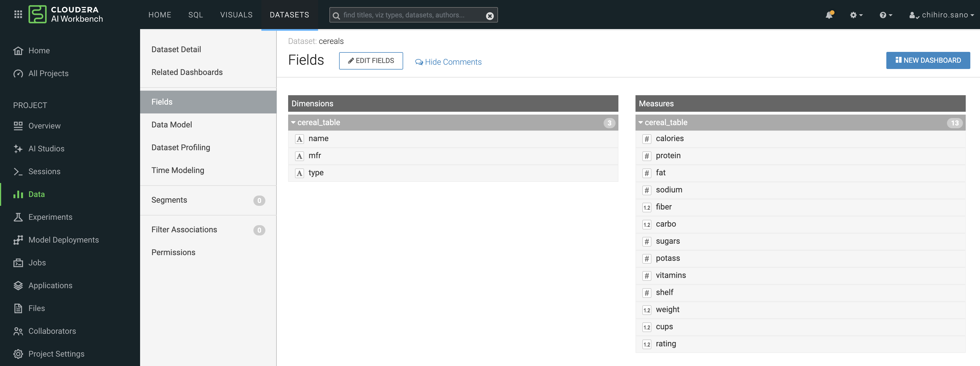The height and width of the screenshot is (366, 980).
Task: Collapse cereal_table under Dimensions
Action: tap(293, 123)
